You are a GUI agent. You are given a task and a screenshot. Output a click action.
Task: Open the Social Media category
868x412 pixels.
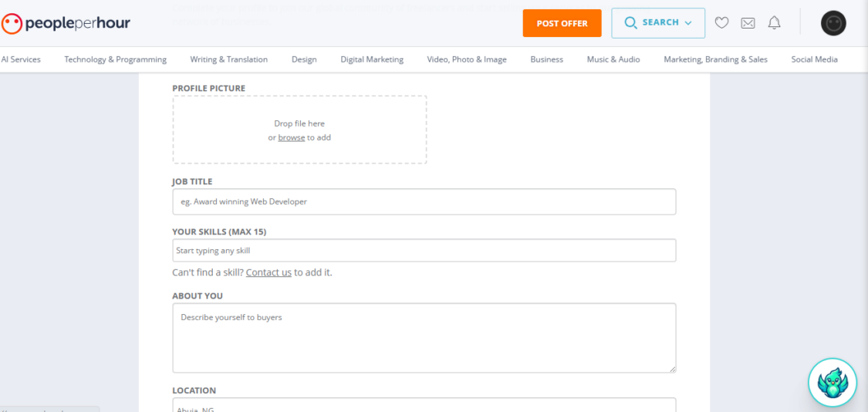(x=814, y=59)
